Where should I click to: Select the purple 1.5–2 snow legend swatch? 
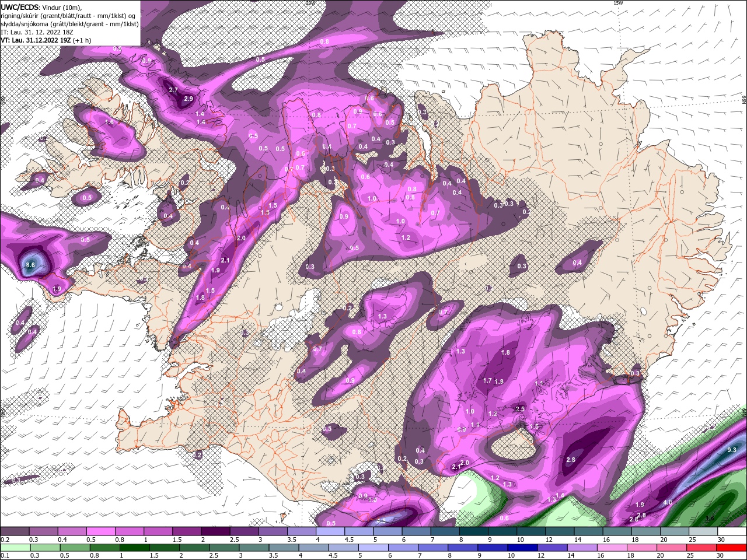(187, 531)
